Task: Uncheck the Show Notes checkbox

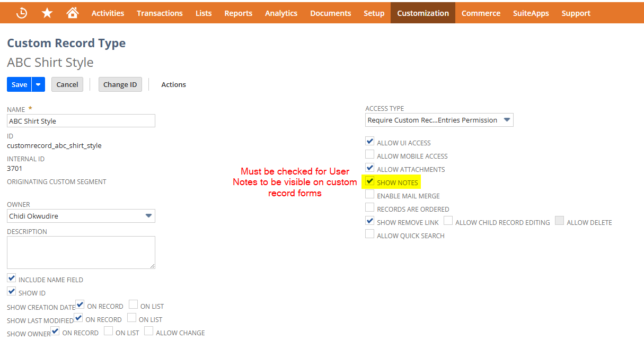Action: [x=369, y=181]
